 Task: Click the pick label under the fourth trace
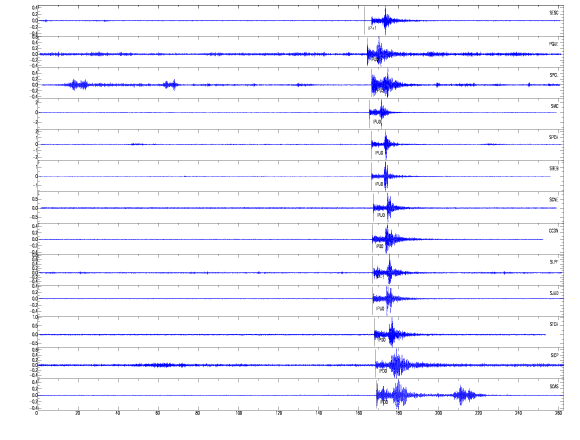(377, 122)
